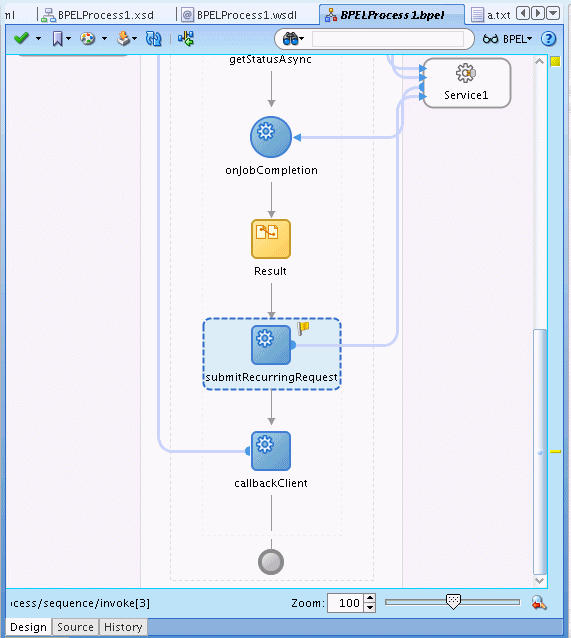This screenshot has width=571, height=638.
Task: Select the submitRecurringRequest invoke activity
Action: pos(271,345)
